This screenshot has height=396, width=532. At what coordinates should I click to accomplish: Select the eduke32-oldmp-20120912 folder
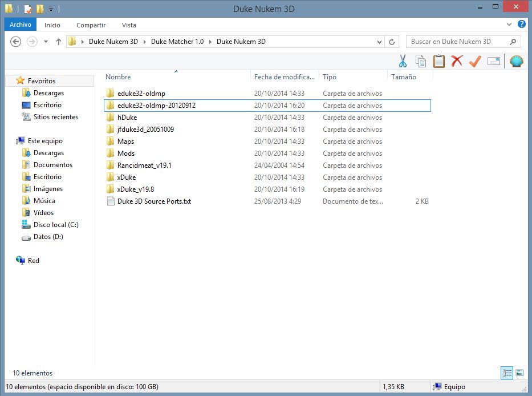pos(267,106)
